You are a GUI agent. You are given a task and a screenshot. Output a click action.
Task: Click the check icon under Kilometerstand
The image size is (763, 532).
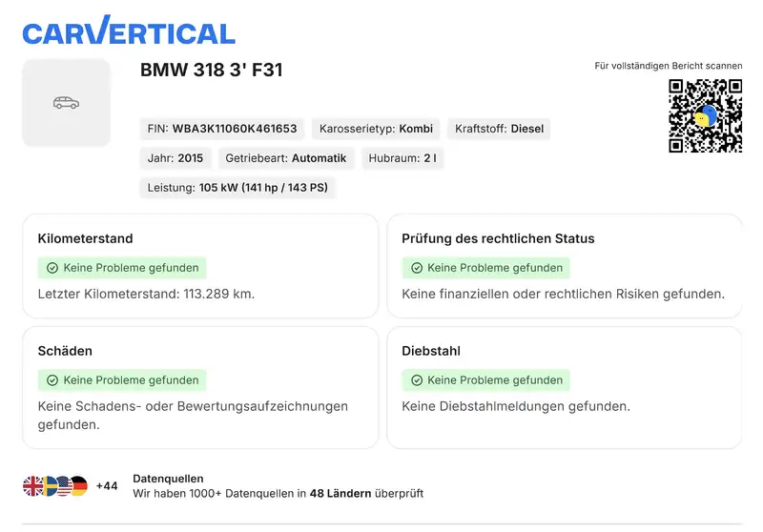click(52, 268)
